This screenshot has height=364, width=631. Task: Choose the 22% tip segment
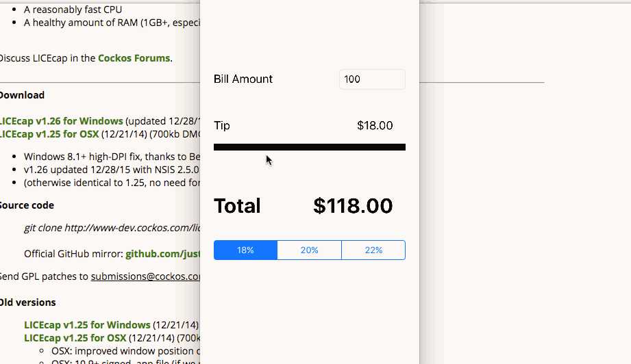click(x=373, y=250)
